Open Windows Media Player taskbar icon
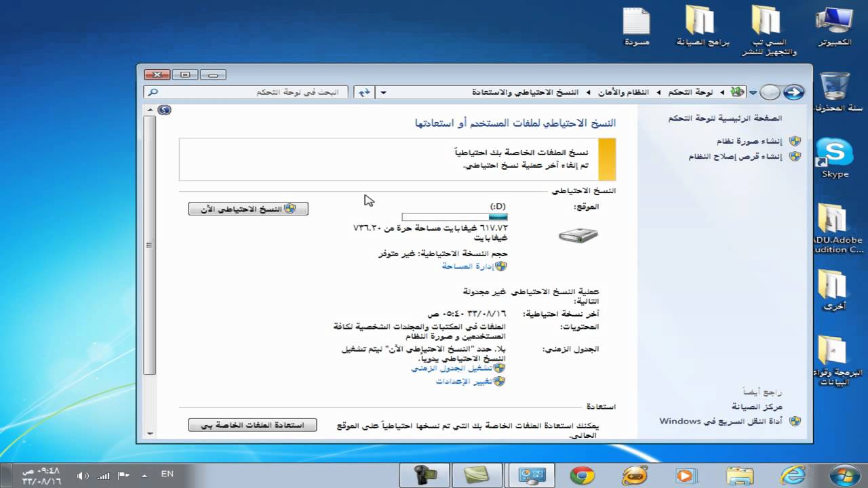This screenshot has width=868, height=488. pyautogui.click(x=686, y=475)
